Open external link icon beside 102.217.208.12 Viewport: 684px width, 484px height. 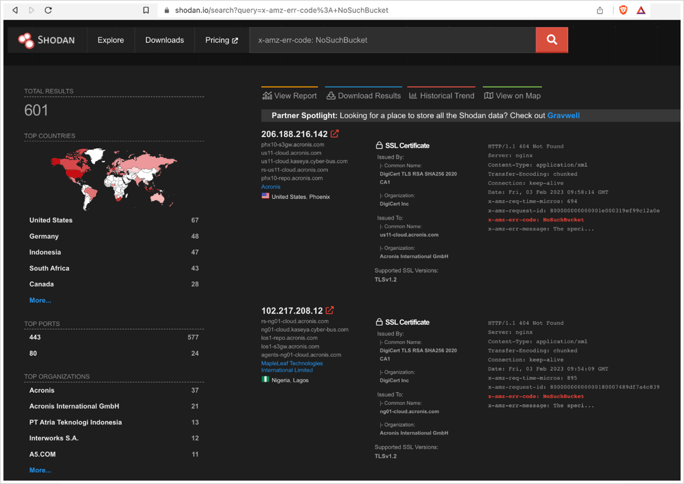point(330,311)
